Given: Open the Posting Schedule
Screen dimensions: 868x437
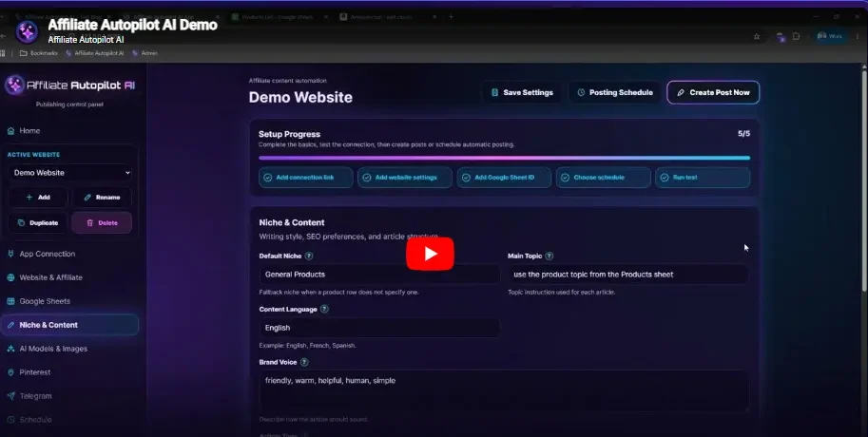Looking at the screenshot, I should point(614,92).
